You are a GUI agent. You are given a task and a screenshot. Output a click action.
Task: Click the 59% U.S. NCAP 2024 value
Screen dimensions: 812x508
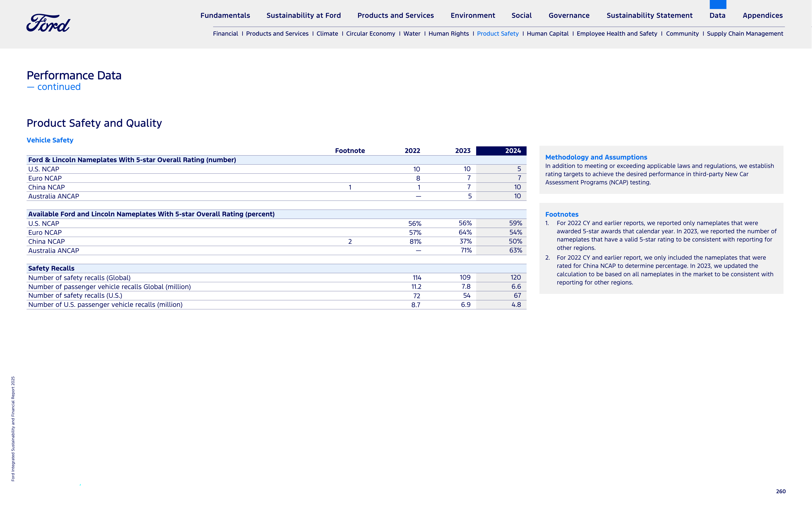click(516, 223)
